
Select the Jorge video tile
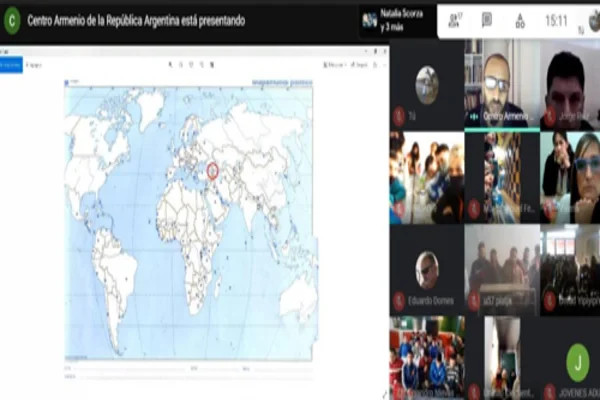click(570, 85)
